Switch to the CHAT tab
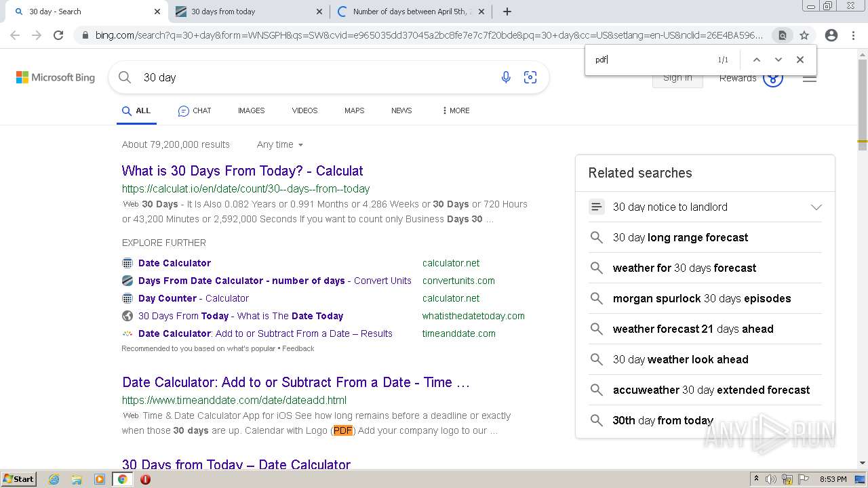 click(x=195, y=110)
